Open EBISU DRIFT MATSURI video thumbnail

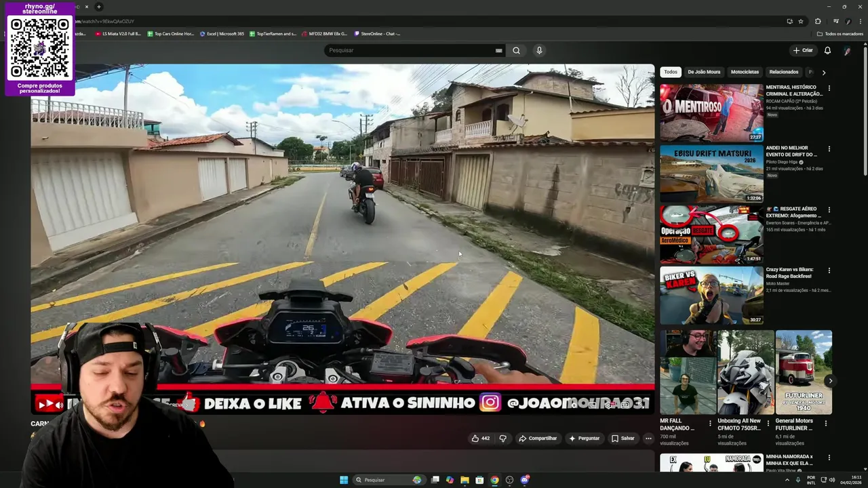click(711, 174)
